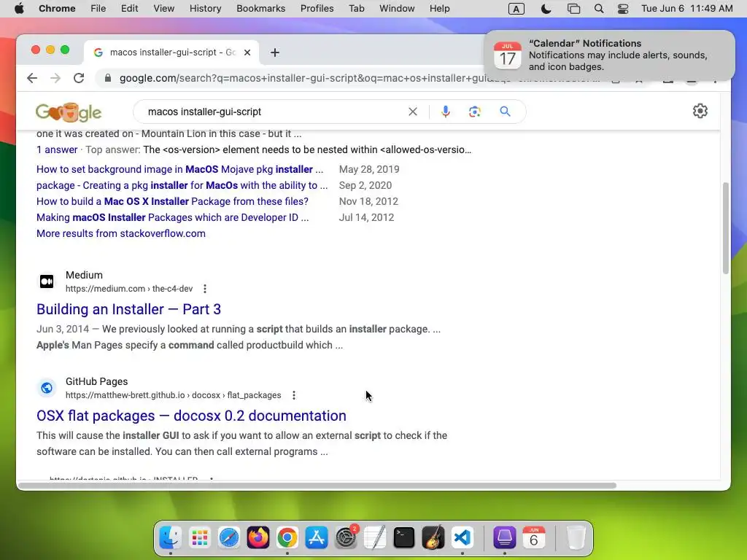Toggle Focus mode moon icon in menu bar
Screen dimensions: 747x560
546,9
